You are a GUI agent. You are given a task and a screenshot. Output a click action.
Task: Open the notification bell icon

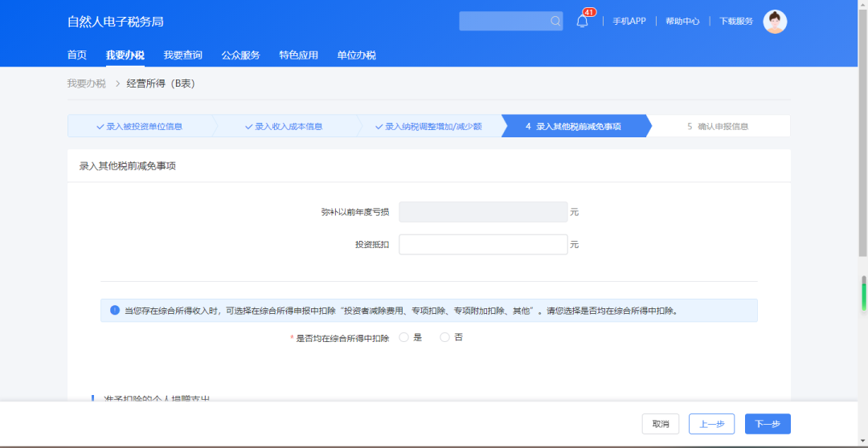(x=582, y=22)
